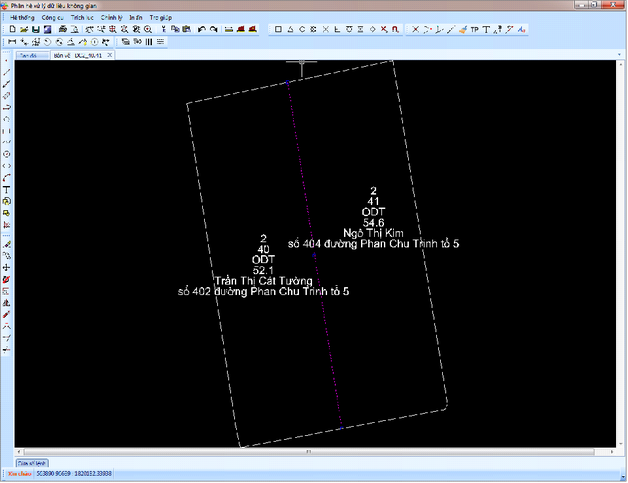This screenshot has width=628, height=483.
Task: Select the Text tool in left toolbar
Action: 7,189
